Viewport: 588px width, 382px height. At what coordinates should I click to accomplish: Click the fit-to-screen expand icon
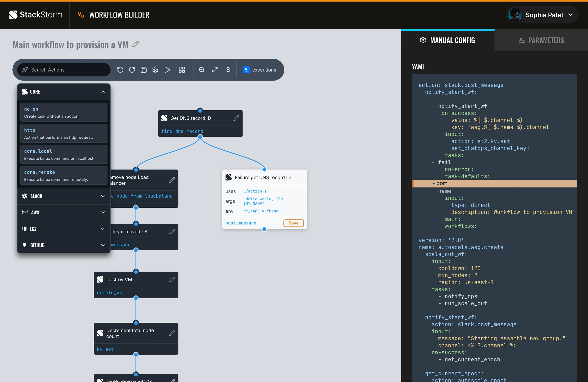point(215,70)
